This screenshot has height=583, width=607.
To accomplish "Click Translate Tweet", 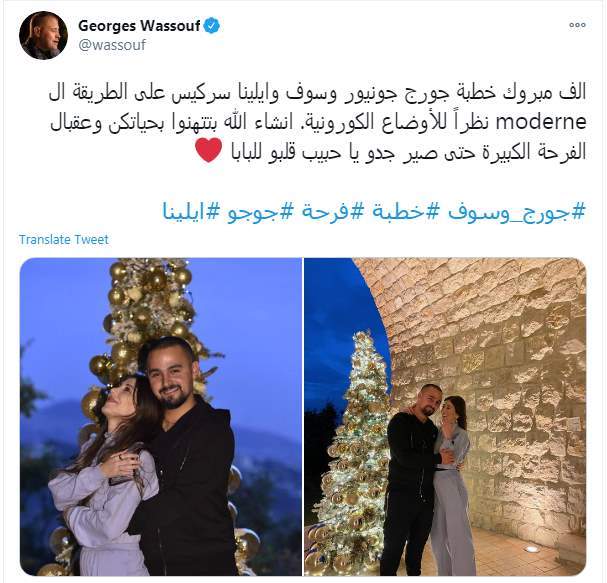I will click(64, 240).
